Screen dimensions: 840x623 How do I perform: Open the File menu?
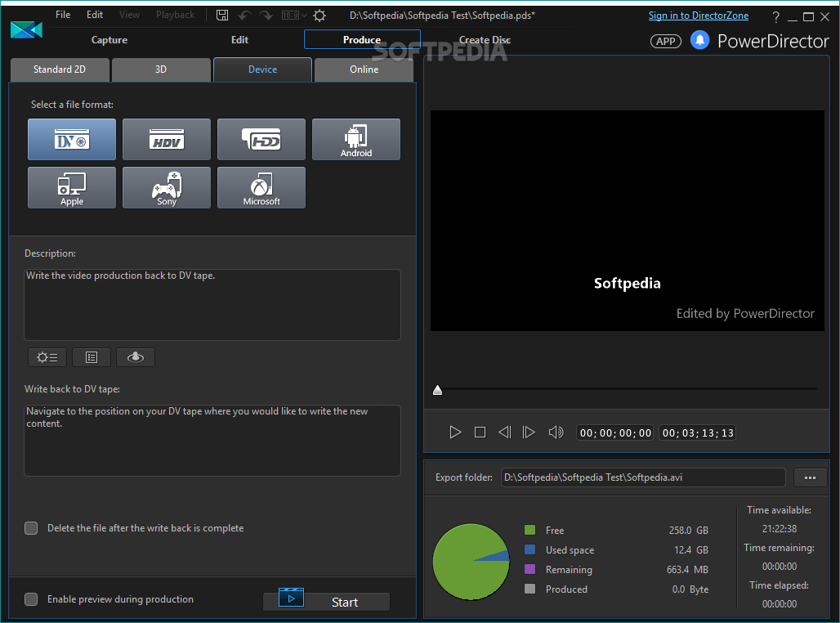pyautogui.click(x=63, y=15)
